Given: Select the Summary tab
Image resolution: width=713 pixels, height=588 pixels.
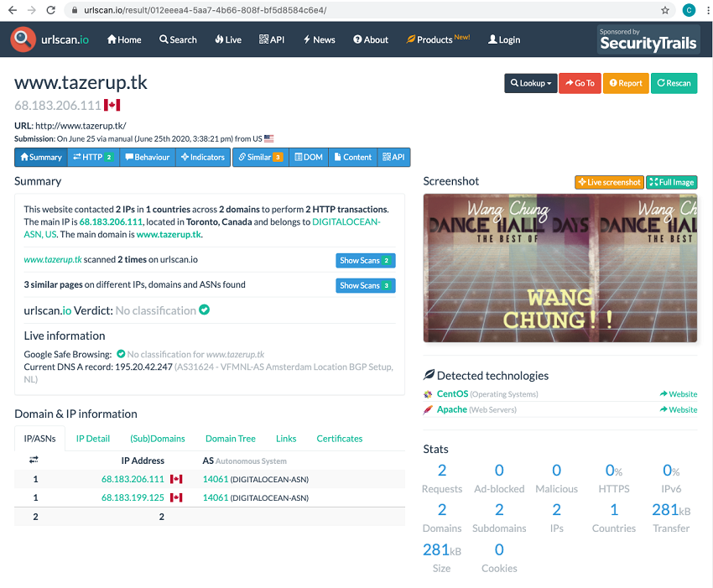Looking at the screenshot, I should click(x=41, y=158).
